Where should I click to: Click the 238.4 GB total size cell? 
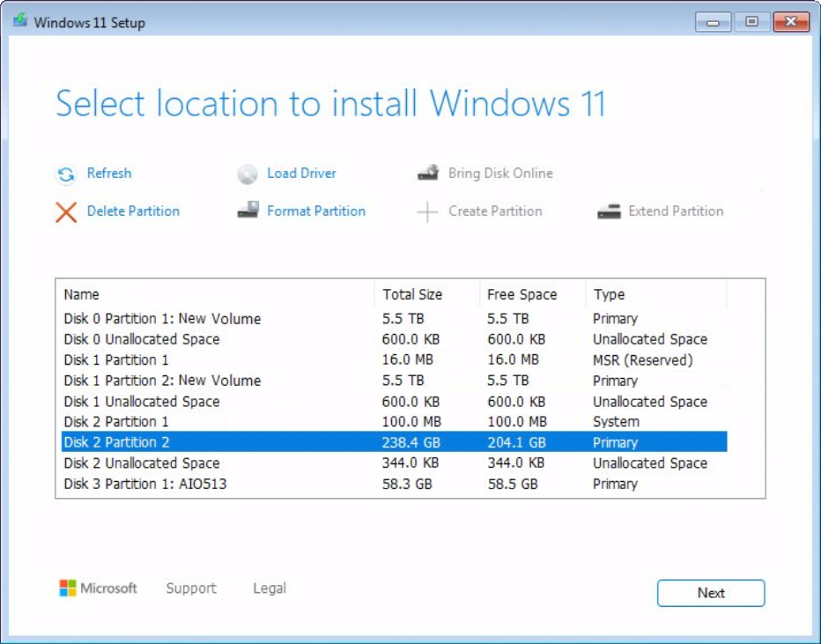(411, 442)
